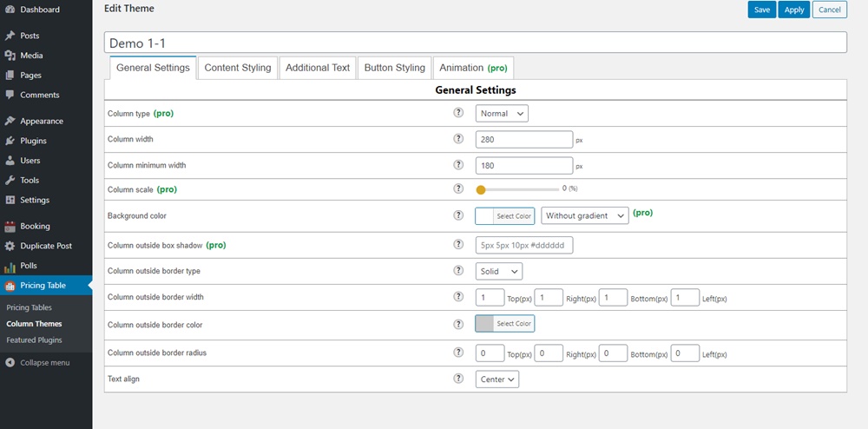
Task: Click the Settings sliders icon
Action: click(10, 201)
